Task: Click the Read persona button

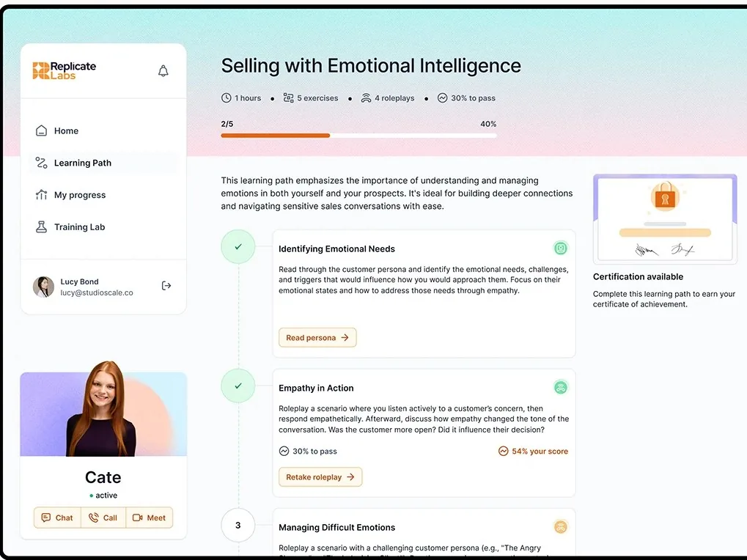Action: coord(317,338)
